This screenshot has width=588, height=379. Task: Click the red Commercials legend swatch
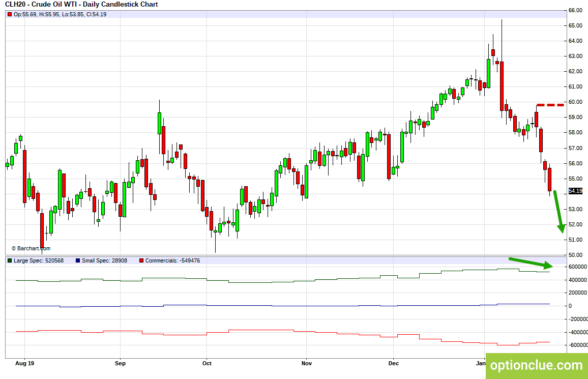click(x=141, y=260)
